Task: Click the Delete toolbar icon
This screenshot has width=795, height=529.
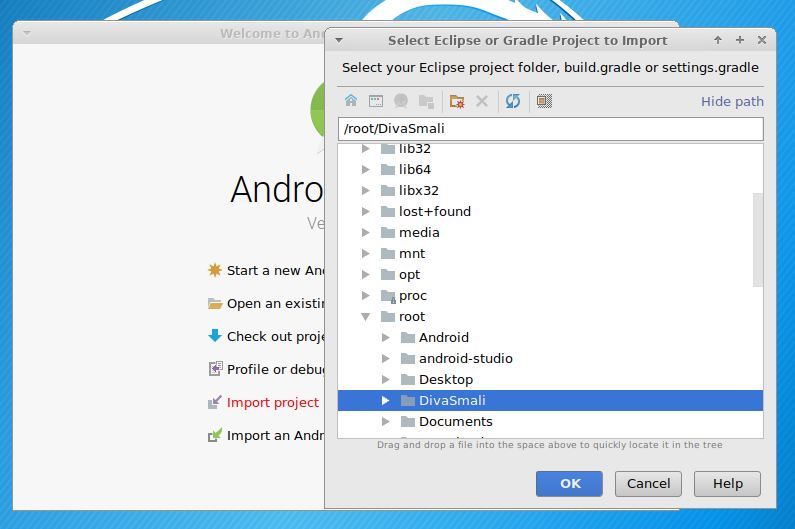Action: pos(482,101)
